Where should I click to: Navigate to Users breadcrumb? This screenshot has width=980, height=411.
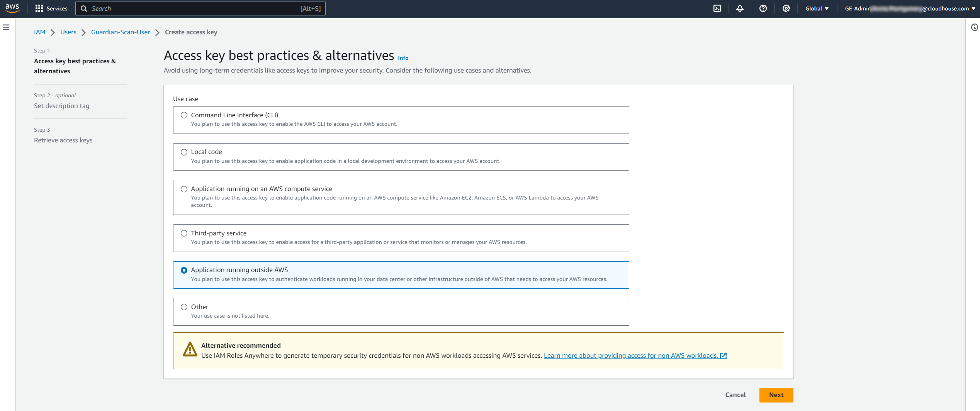[x=68, y=32]
